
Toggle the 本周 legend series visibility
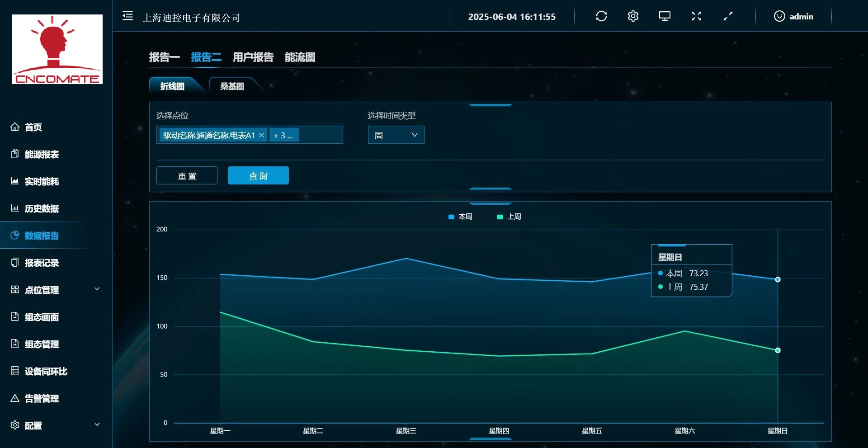pyautogui.click(x=460, y=217)
